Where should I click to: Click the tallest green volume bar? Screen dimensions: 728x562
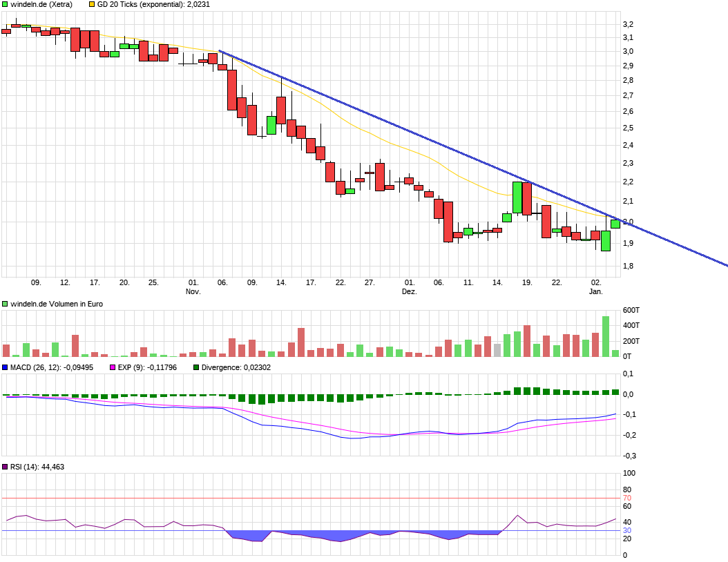tap(606, 336)
